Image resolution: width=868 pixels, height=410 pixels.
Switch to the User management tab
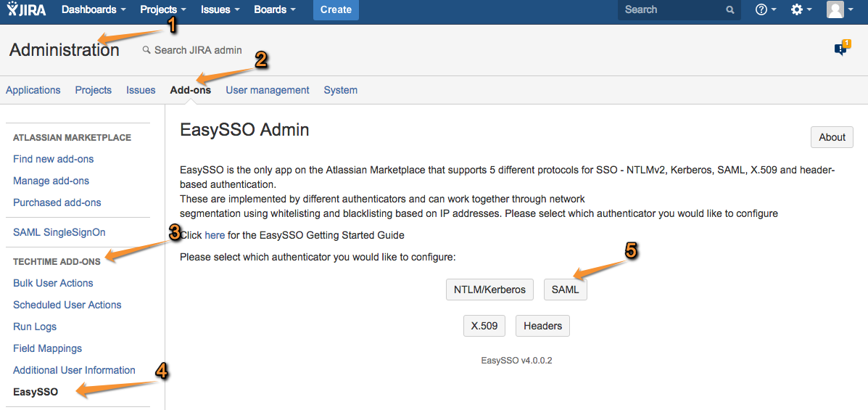[x=268, y=90]
